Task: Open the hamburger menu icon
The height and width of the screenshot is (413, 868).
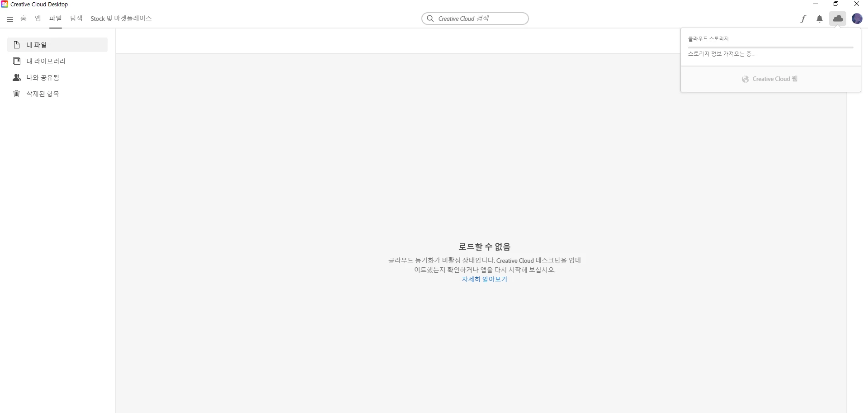Action: coord(10,19)
